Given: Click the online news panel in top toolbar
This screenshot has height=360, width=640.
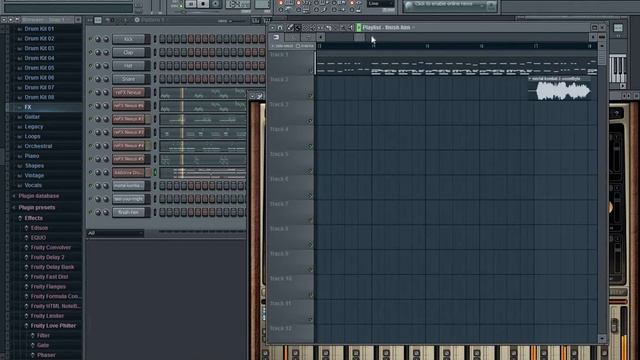Looking at the screenshot, I should (449, 5).
